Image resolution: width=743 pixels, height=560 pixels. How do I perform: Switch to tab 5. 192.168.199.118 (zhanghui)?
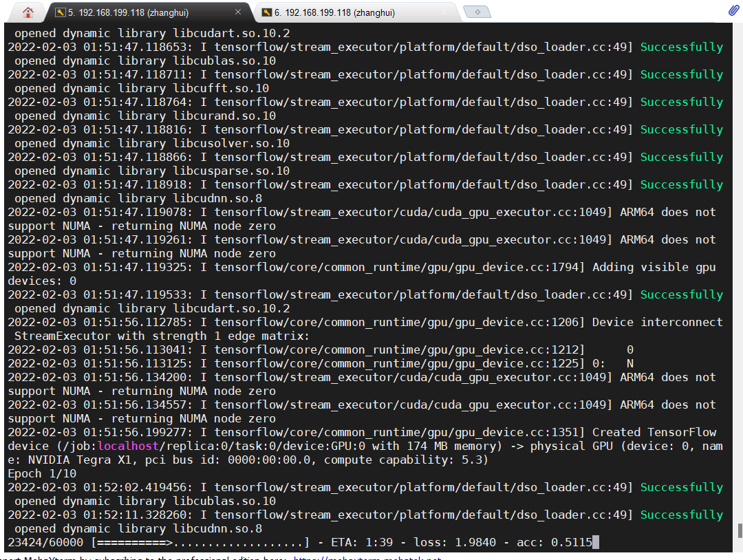pyautogui.click(x=128, y=13)
